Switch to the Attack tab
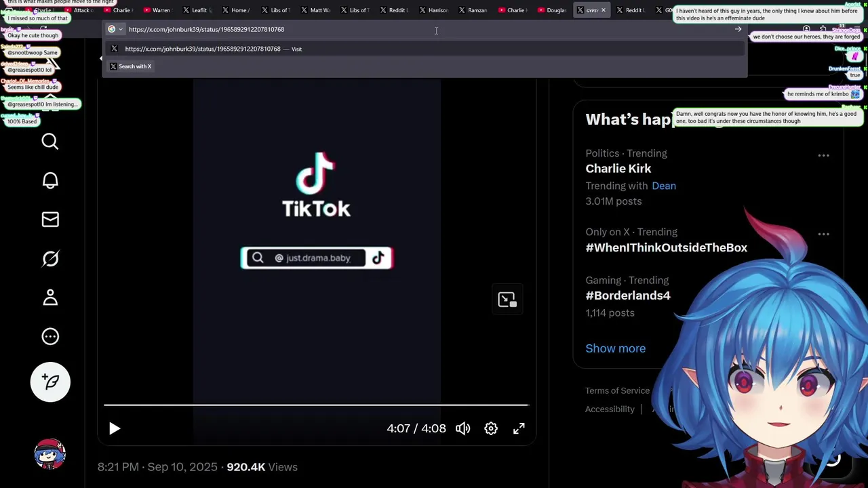This screenshot has height=488, width=868. (79, 10)
